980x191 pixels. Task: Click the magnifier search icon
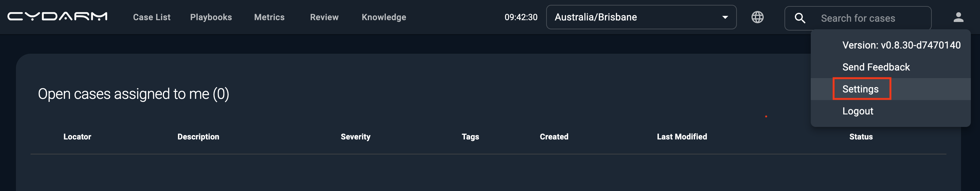[x=800, y=18]
